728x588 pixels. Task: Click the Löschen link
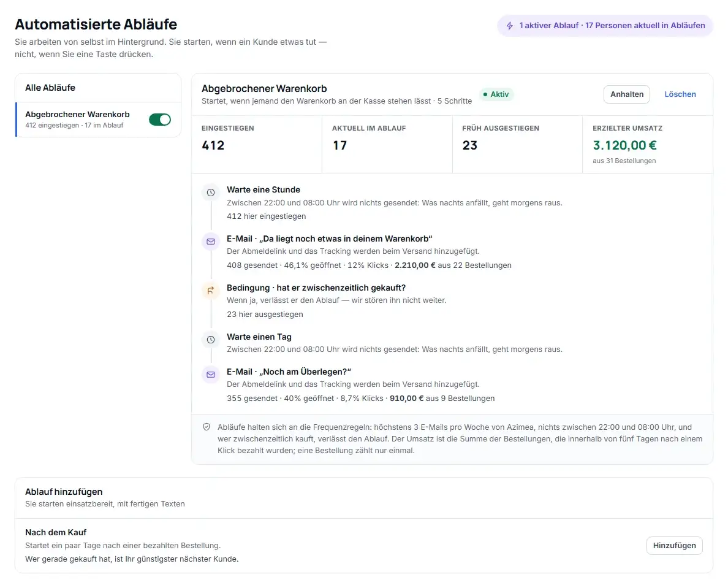tap(680, 94)
